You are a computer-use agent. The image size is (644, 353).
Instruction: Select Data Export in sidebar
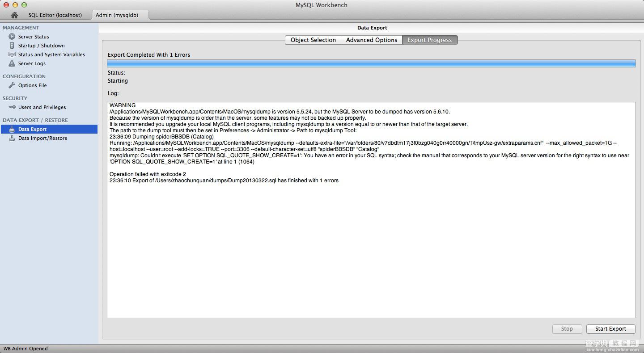click(49, 129)
